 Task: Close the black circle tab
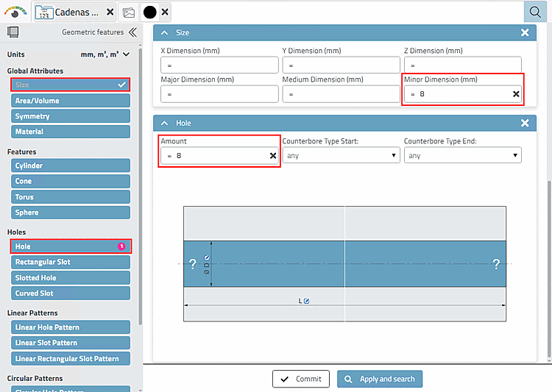(165, 12)
